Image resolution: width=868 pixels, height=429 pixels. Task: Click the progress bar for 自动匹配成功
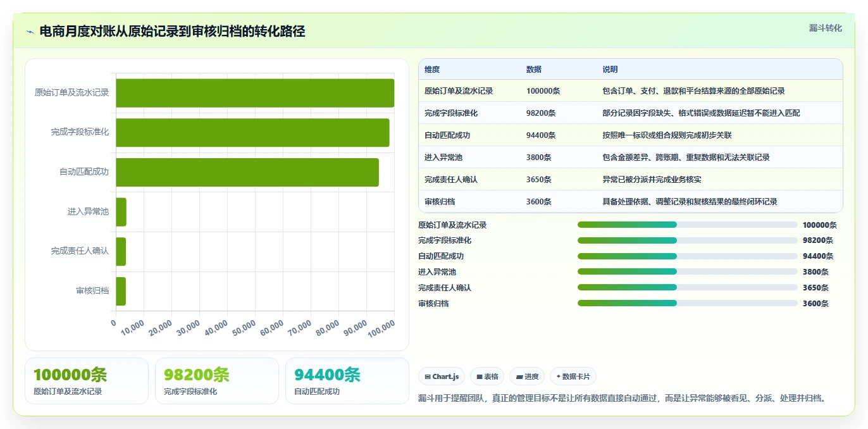pyautogui.click(x=688, y=256)
